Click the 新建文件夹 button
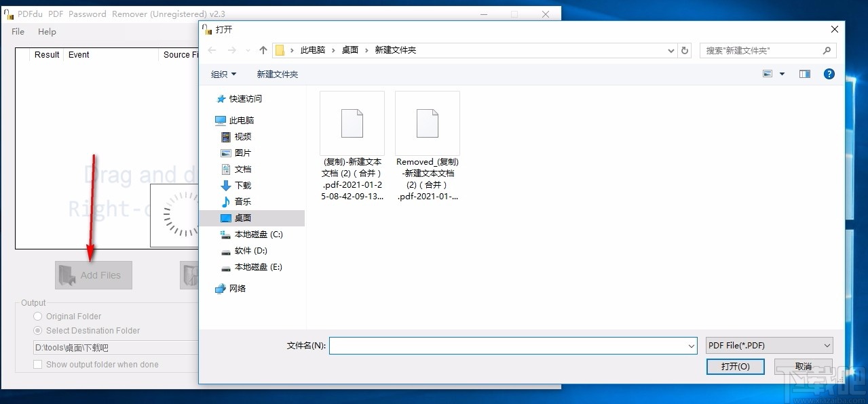This screenshot has height=404, width=868. pyautogui.click(x=277, y=74)
